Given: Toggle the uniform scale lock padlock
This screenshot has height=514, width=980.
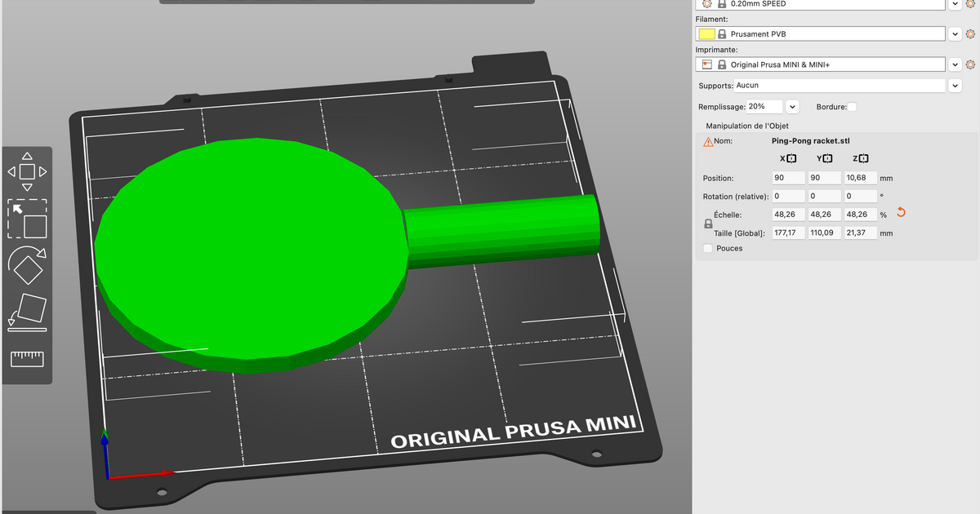Looking at the screenshot, I should pyautogui.click(x=707, y=224).
